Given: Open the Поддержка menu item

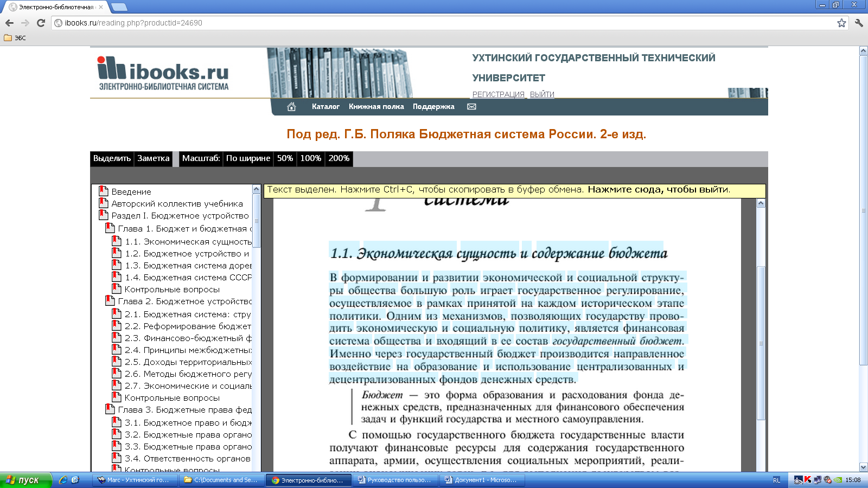Looking at the screenshot, I should tap(433, 107).
